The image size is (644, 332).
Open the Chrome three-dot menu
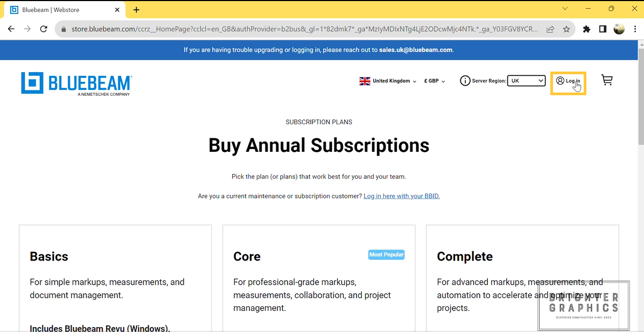click(x=635, y=29)
